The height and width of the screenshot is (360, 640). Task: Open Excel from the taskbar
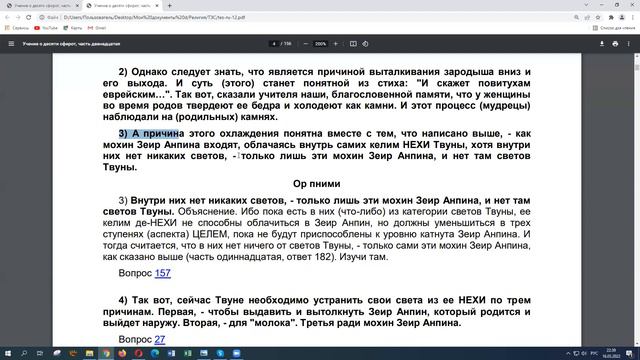188,353
